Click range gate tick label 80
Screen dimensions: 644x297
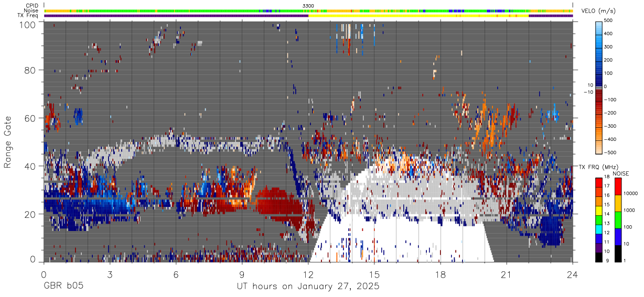[x=30, y=70]
